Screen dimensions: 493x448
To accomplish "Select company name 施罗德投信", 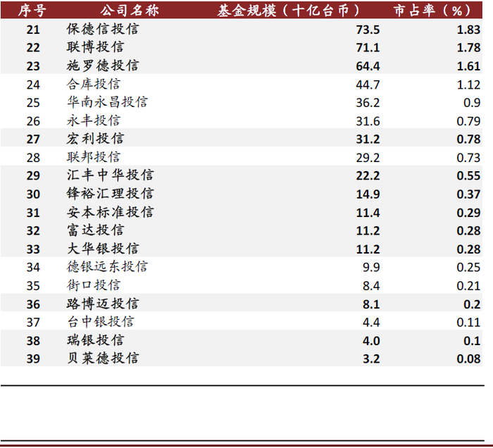I will pos(103,66).
